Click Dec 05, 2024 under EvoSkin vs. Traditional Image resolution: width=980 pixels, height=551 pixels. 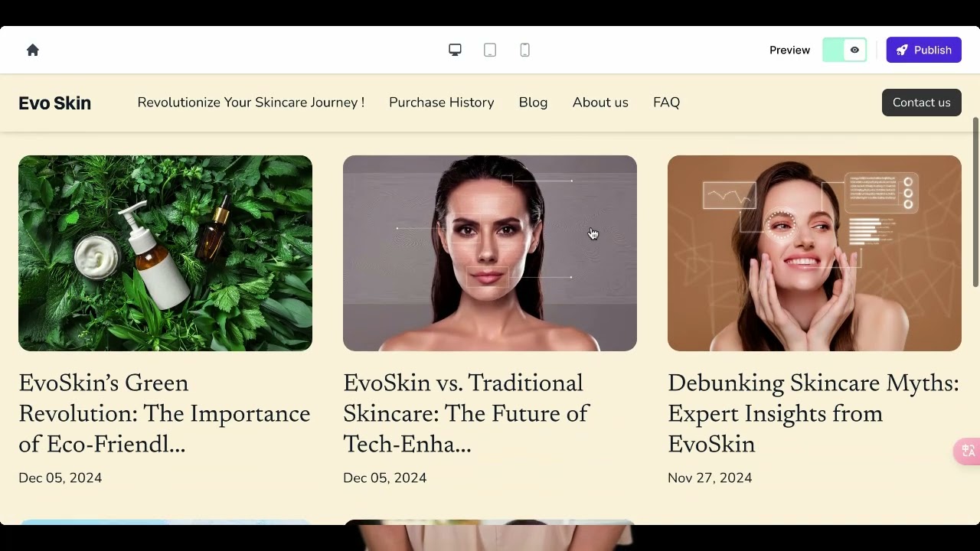click(x=384, y=478)
